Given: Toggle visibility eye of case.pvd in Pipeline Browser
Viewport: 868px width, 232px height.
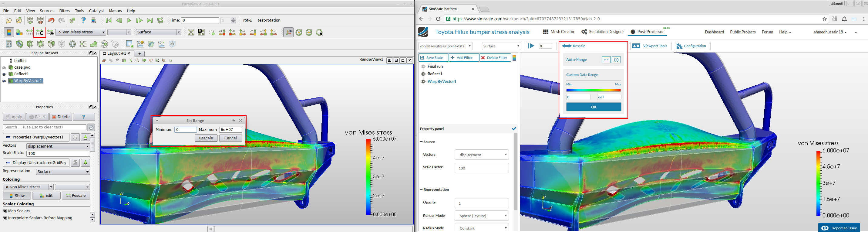Looking at the screenshot, I should click(x=4, y=67).
